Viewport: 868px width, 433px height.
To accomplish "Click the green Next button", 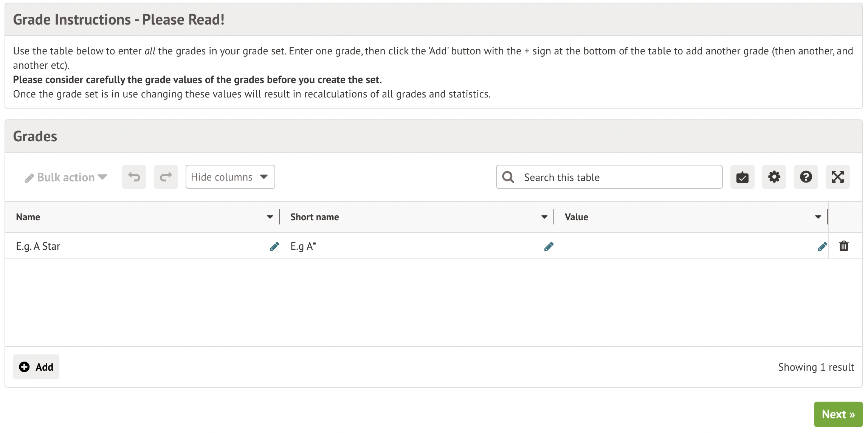I will 838,414.
